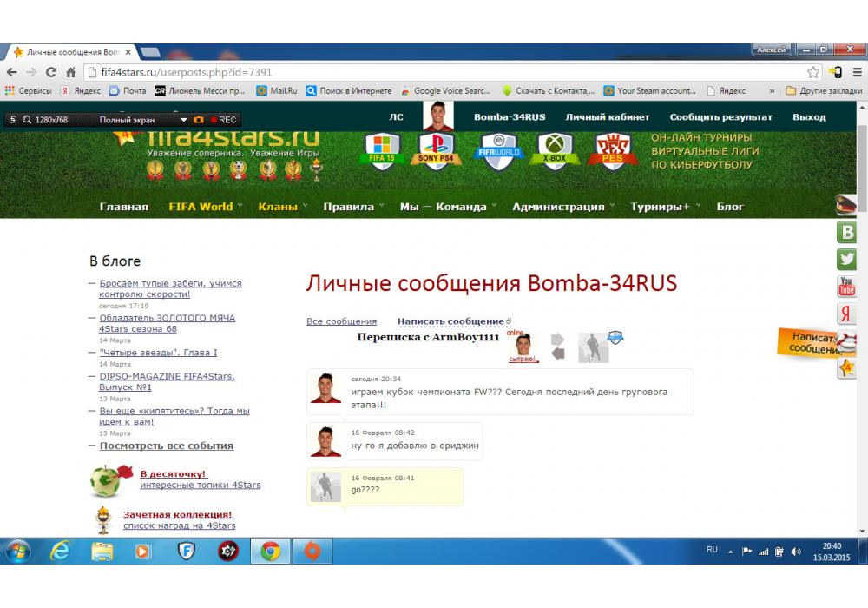Open Internet Explorer from the taskbar
Screen dimensions: 868x608
tap(60, 551)
